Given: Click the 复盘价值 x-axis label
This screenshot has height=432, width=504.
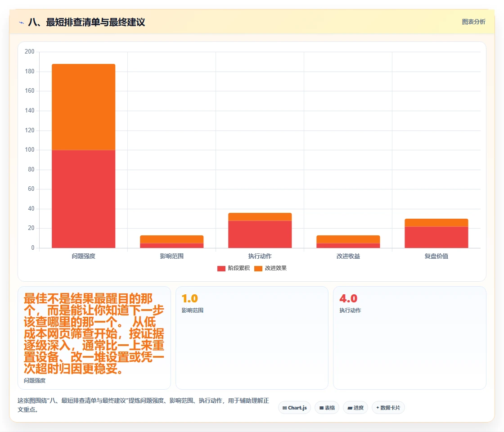Looking at the screenshot, I should [x=436, y=256].
